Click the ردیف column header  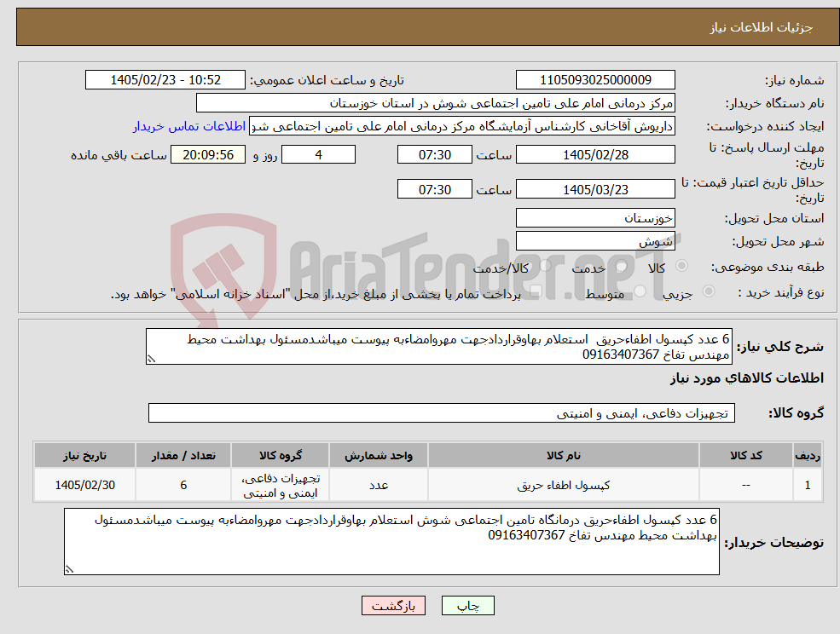point(808,455)
